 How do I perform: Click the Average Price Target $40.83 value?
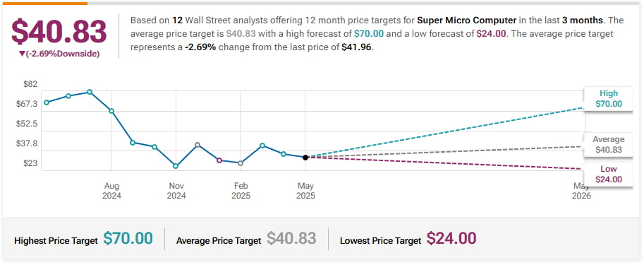pyautogui.click(x=291, y=238)
